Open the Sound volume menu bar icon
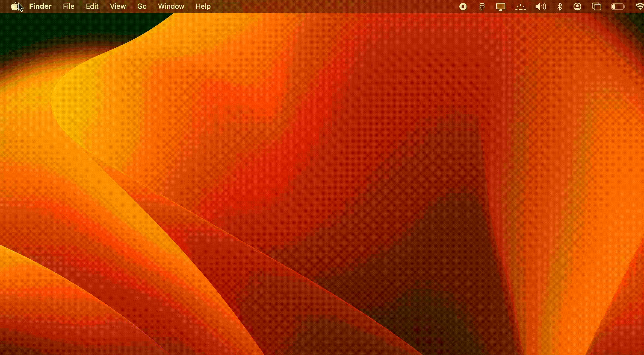 [x=540, y=7]
